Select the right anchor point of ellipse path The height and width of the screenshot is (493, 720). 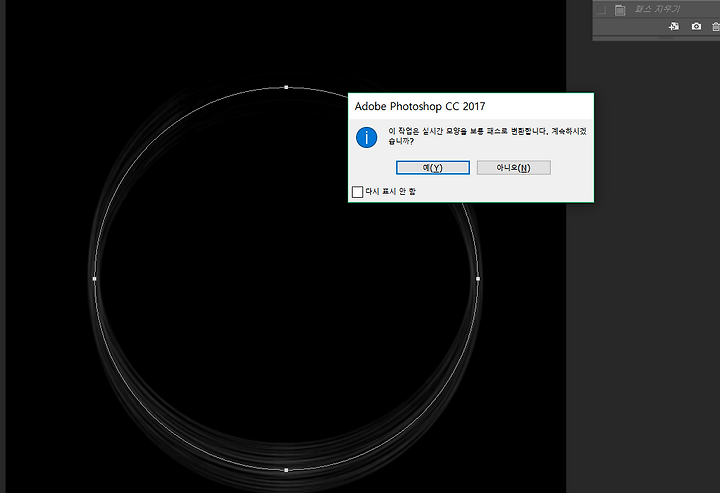(478, 279)
